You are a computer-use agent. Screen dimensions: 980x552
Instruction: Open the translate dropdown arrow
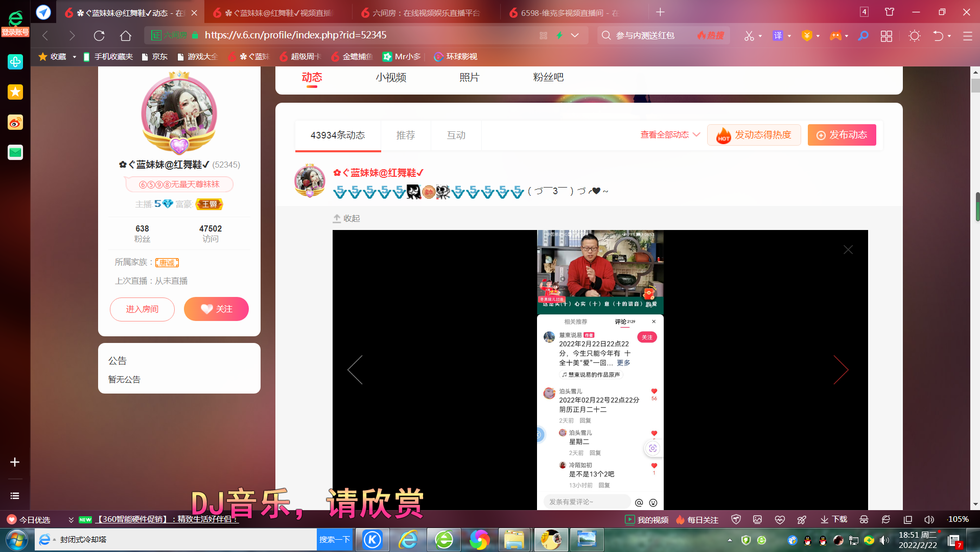click(x=789, y=36)
